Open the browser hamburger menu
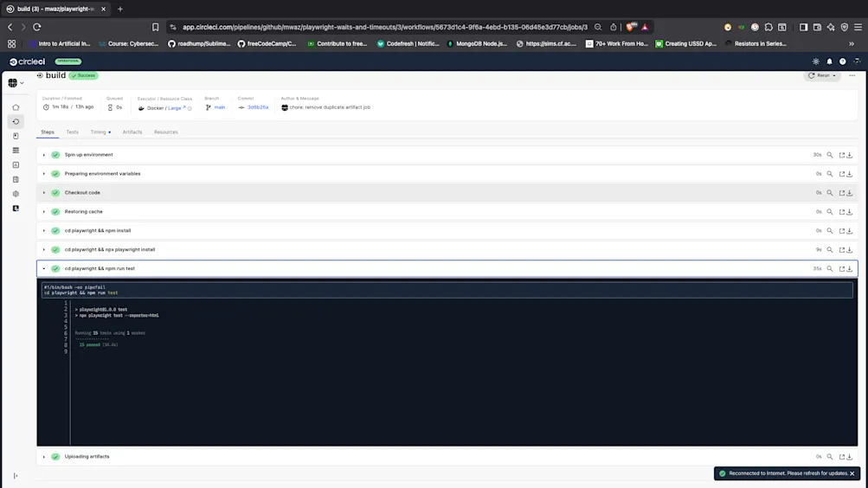This screenshot has width=868, height=488. pos(858,27)
